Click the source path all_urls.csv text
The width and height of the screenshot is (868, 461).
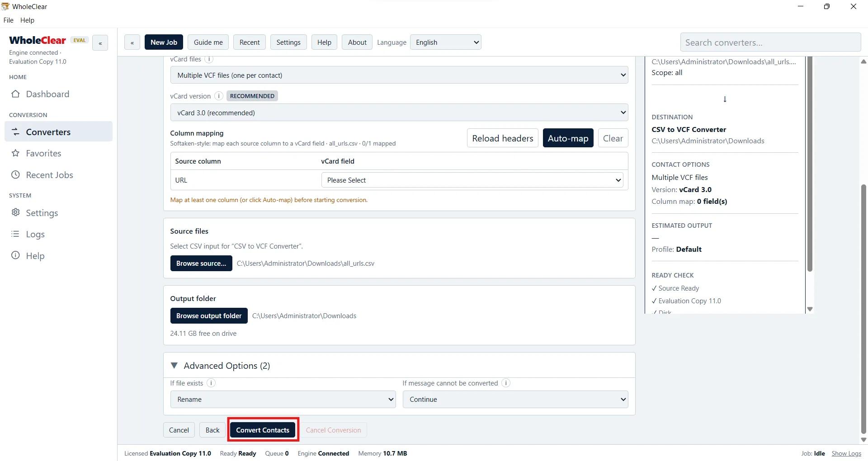click(306, 263)
